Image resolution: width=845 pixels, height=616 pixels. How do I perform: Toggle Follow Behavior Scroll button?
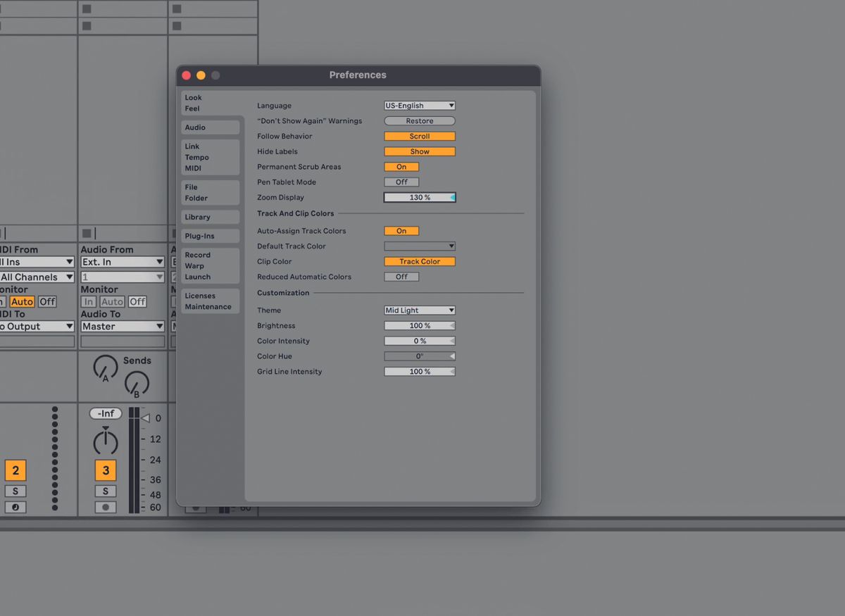[420, 137]
